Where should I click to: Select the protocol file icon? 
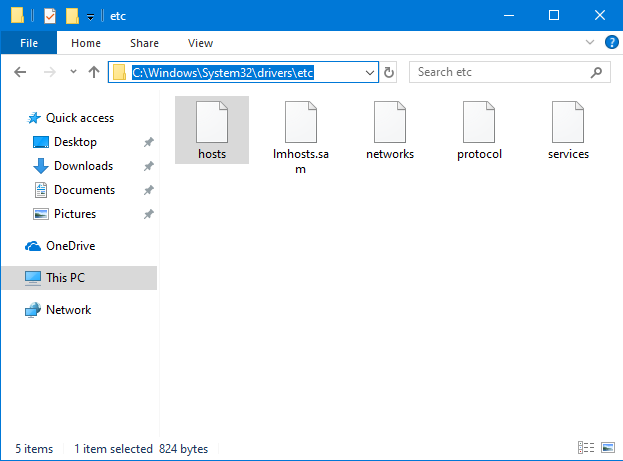point(479,124)
